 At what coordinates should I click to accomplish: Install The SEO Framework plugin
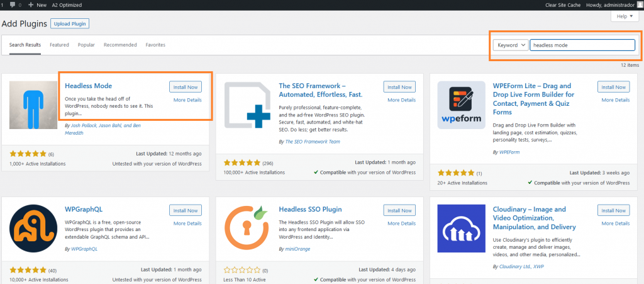399,87
